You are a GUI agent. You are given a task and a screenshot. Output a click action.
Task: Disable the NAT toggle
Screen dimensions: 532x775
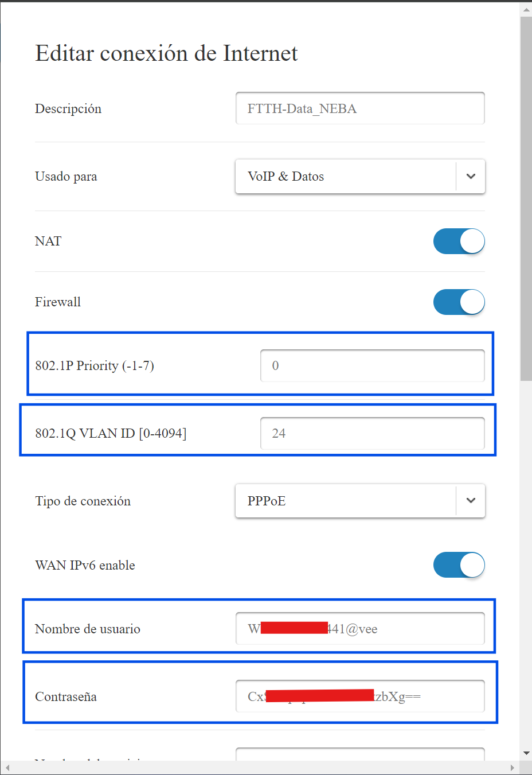pos(459,241)
